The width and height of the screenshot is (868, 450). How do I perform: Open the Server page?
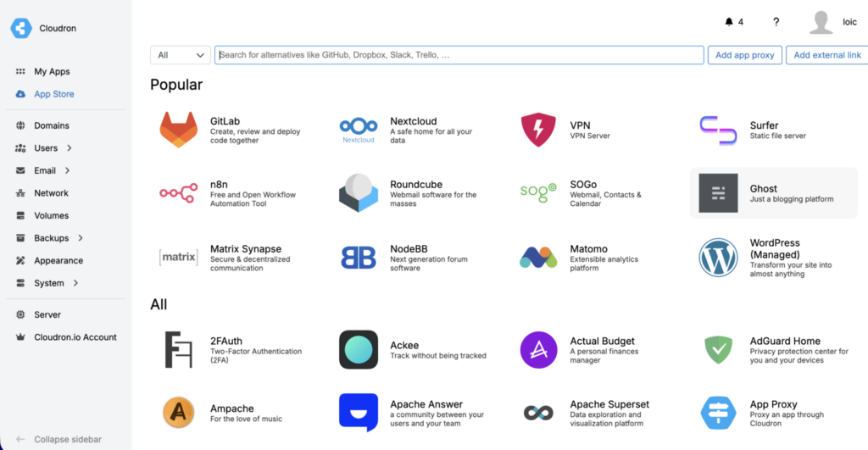point(47,314)
